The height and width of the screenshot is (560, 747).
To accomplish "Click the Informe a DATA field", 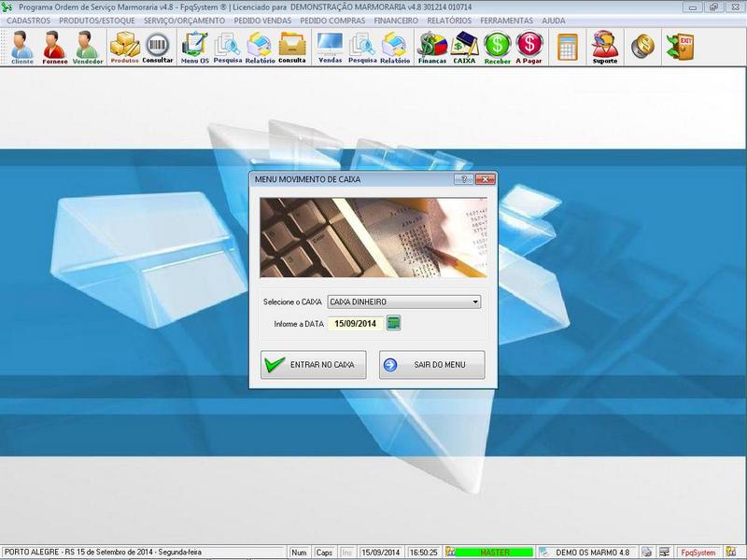I will coord(354,323).
